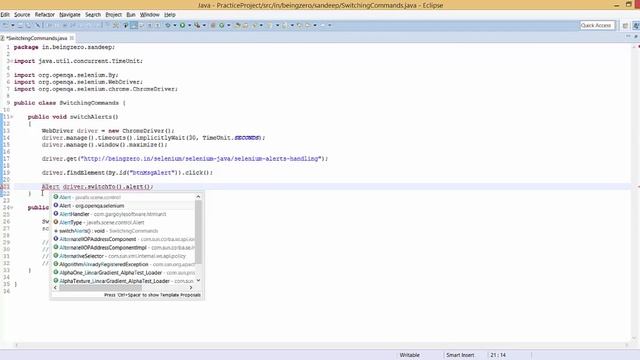Screen dimensions: 640x360
Task: Collapse the imports fold at line 3
Action: [11, 61]
